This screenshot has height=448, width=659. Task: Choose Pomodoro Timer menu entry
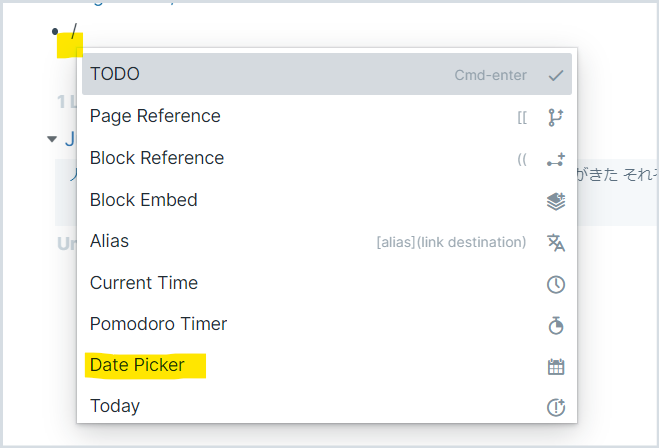click(x=327, y=324)
